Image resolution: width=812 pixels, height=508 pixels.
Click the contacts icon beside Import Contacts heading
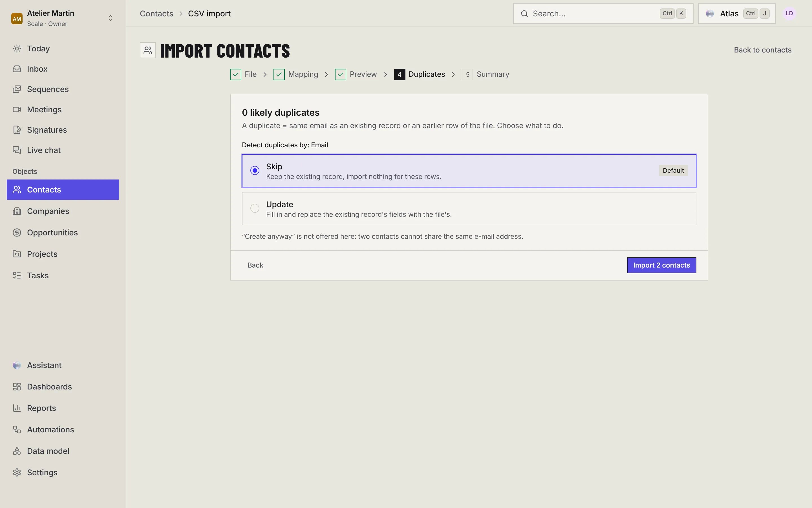(x=148, y=51)
